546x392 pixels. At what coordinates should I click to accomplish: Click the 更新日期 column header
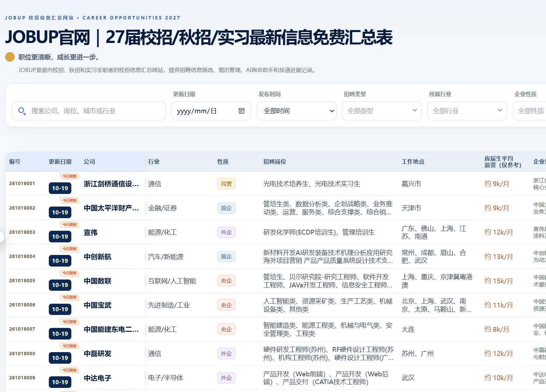(60, 162)
